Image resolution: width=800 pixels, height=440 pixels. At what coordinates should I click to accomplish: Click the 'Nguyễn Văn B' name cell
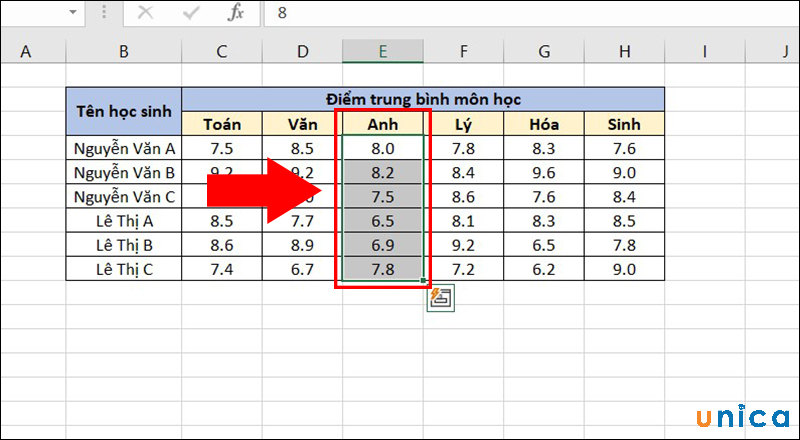click(x=124, y=173)
